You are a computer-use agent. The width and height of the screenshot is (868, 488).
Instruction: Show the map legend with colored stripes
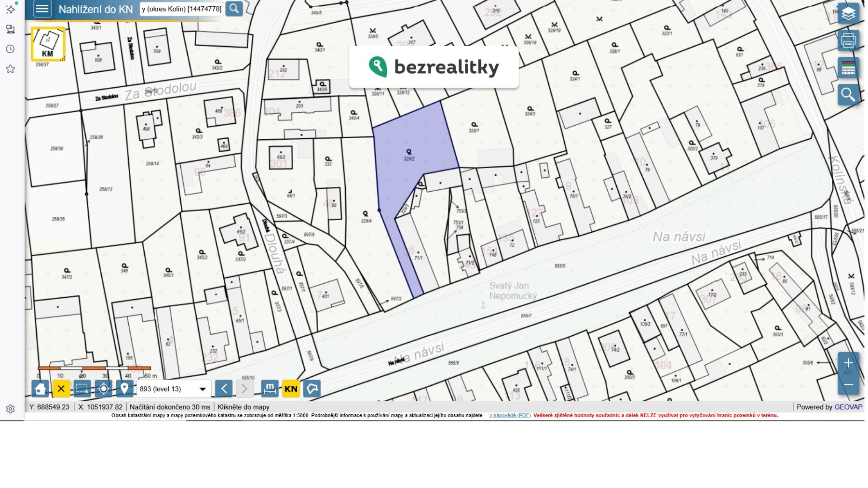tap(848, 68)
